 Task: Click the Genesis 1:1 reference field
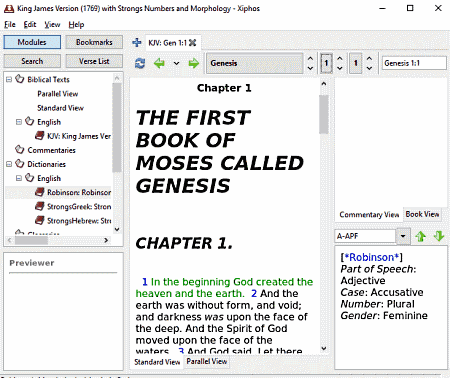tap(414, 63)
